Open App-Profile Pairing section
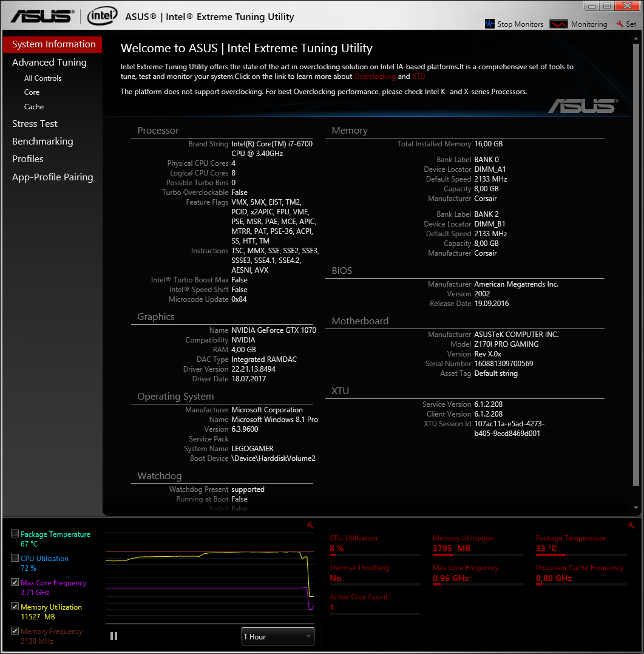Viewport: 644px width, 654px height. 53,177
